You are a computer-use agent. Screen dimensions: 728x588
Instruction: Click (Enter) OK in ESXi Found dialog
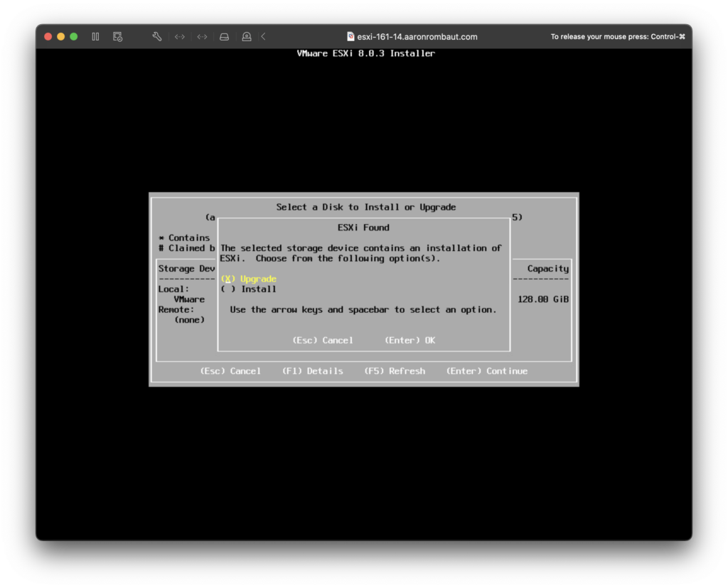(410, 341)
